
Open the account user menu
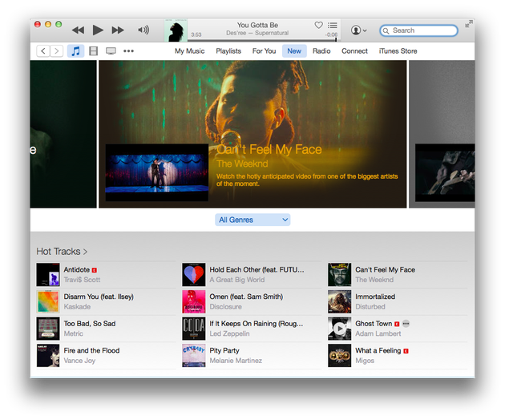(x=358, y=30)
